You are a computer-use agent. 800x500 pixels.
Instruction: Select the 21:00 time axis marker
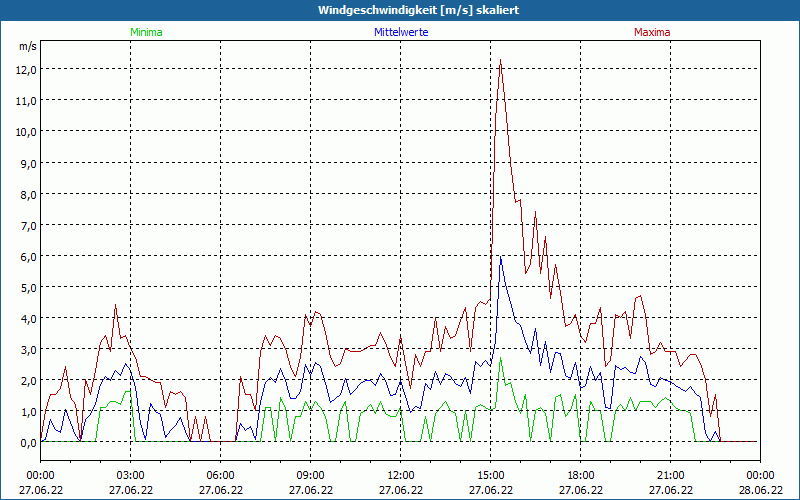pos(670,475)
